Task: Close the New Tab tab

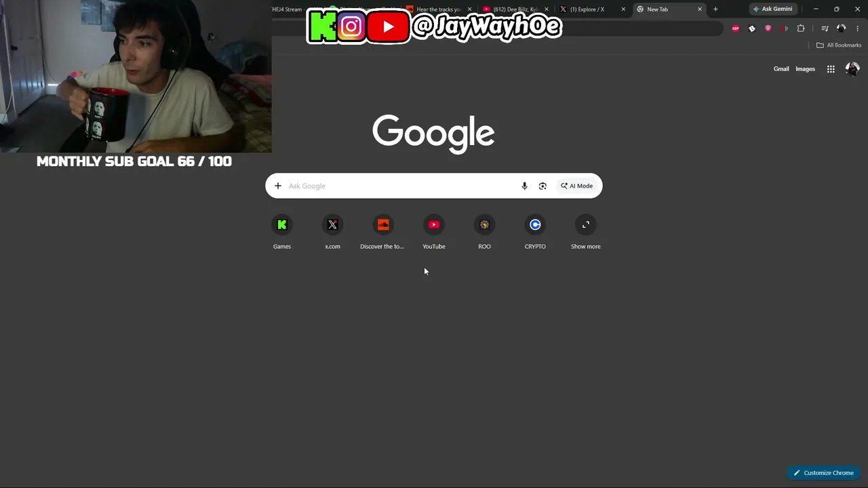Action: click(x=700, y=9)
